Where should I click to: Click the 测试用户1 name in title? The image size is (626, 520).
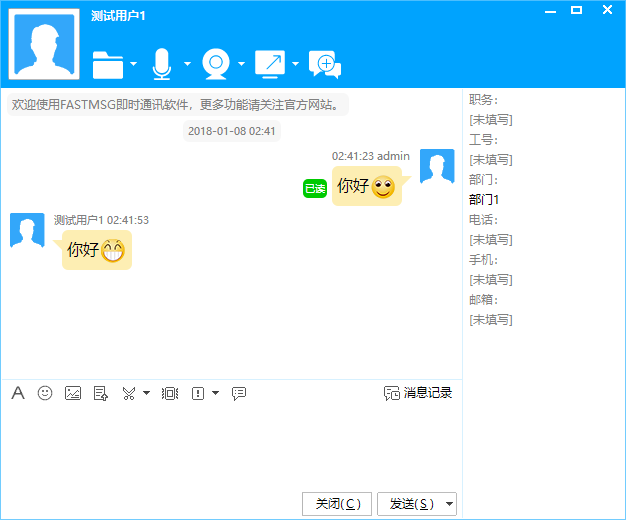coord(118,16)
